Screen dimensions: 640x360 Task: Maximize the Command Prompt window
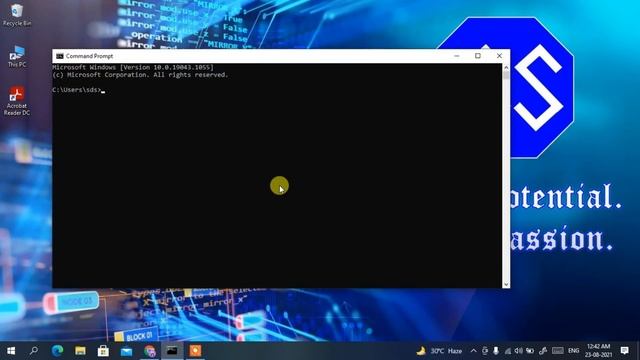[x=478, y=56]
